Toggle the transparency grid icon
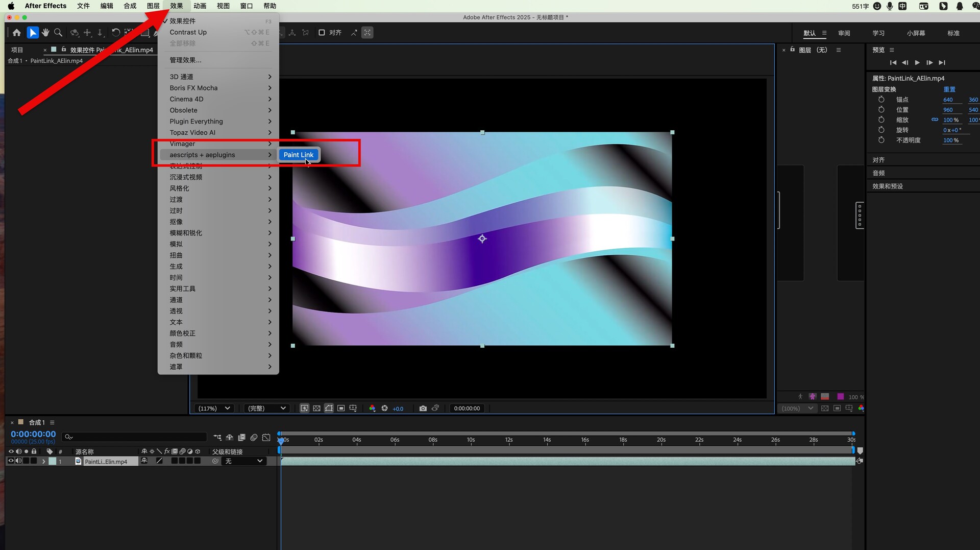The height and width of the screenshot is (550, 980). click(x=316, y=409)
